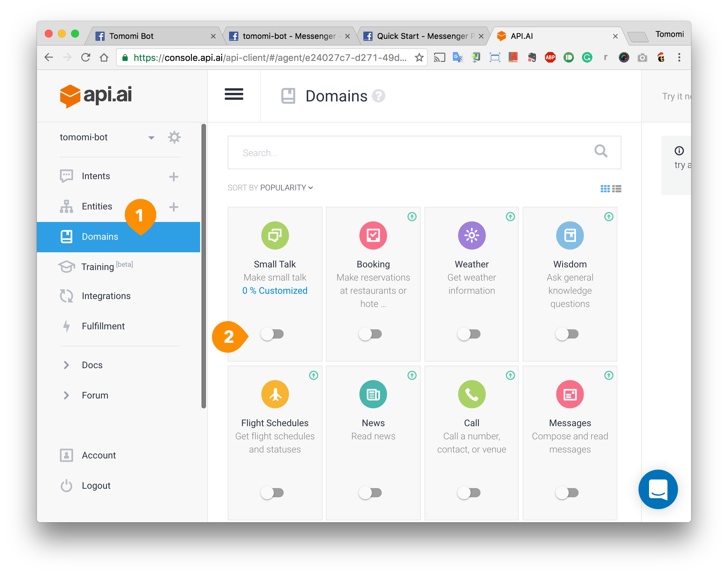Open the grid view layout expander
Screen dimensions: 728x575
pos(603,188)
